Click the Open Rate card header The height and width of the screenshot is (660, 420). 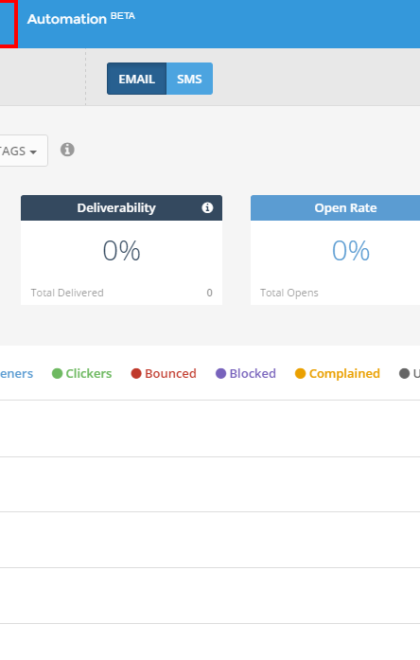(x=335, y=208)
